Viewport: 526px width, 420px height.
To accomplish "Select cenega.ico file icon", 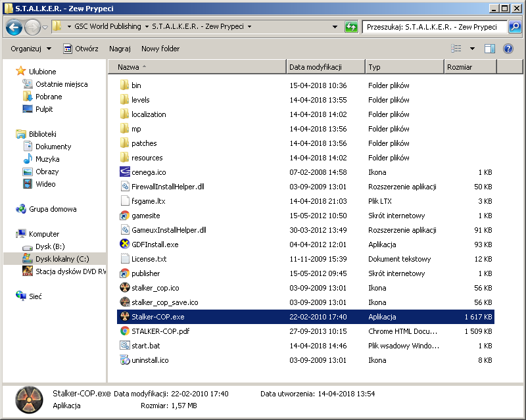I will pyautogui.click(x=125, y=172).
